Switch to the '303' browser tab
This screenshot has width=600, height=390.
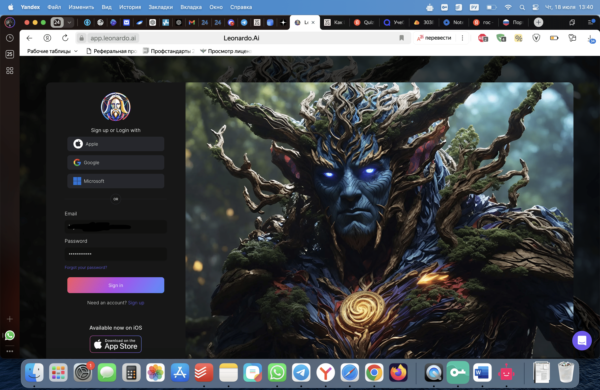[x=423, y=22]
